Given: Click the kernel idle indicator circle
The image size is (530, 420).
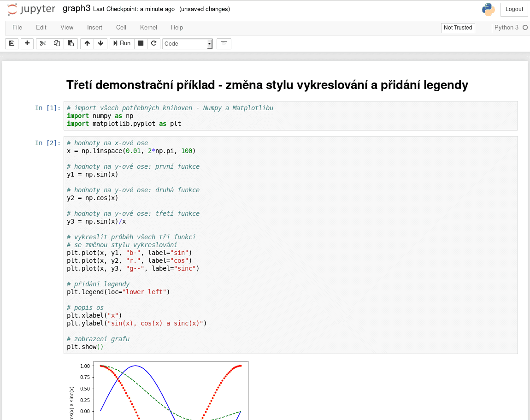Looking at the screenshot, I should click(x=525, y=27).
